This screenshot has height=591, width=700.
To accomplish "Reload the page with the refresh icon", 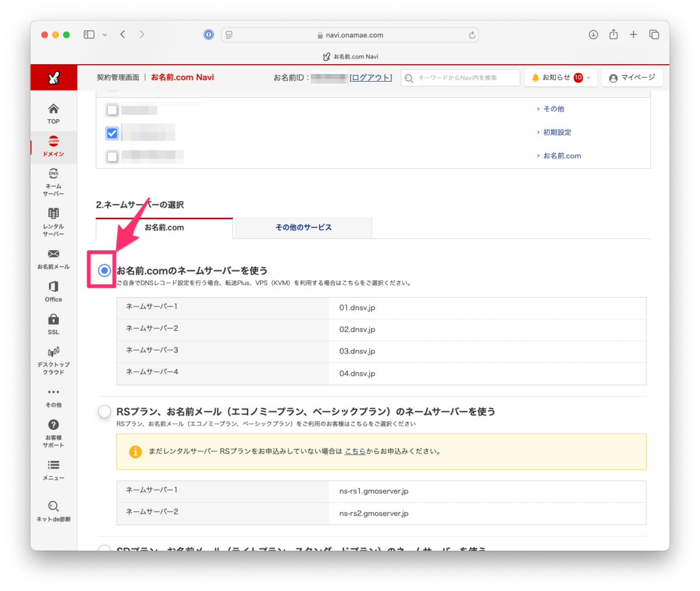I will pos(472,35).
